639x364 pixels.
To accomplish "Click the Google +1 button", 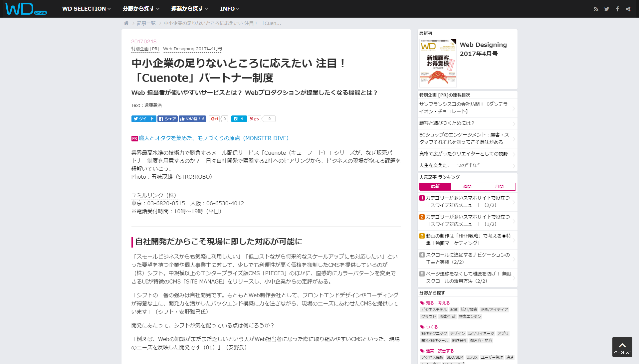I will point(214,119).
